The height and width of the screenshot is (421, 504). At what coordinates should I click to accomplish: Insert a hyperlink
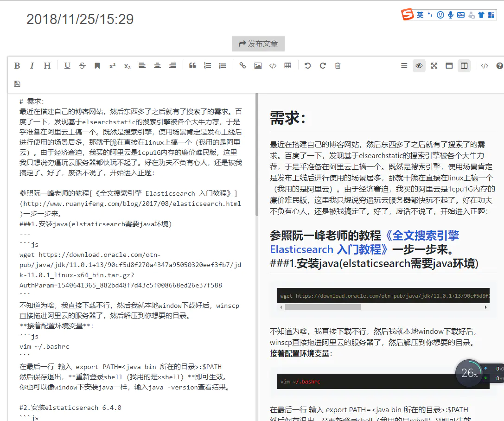[242, 66]
